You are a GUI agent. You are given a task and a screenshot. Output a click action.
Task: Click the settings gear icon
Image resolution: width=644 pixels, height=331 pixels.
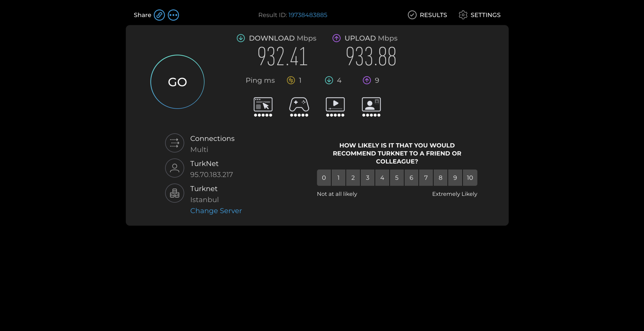(463, 15)
